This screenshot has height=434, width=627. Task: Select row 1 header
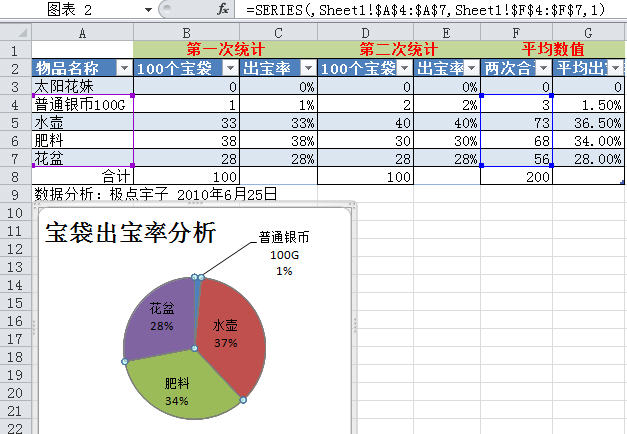[x=15, y=50]
